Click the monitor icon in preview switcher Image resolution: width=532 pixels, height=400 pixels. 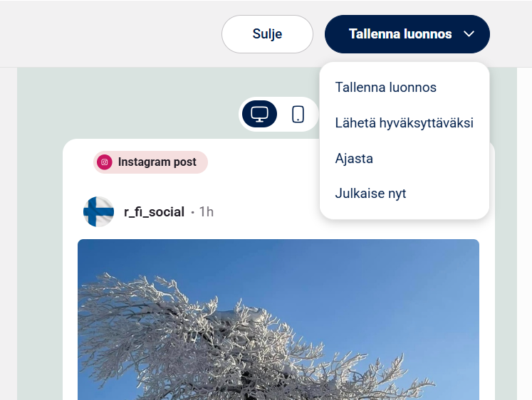(x=259, y=115)
